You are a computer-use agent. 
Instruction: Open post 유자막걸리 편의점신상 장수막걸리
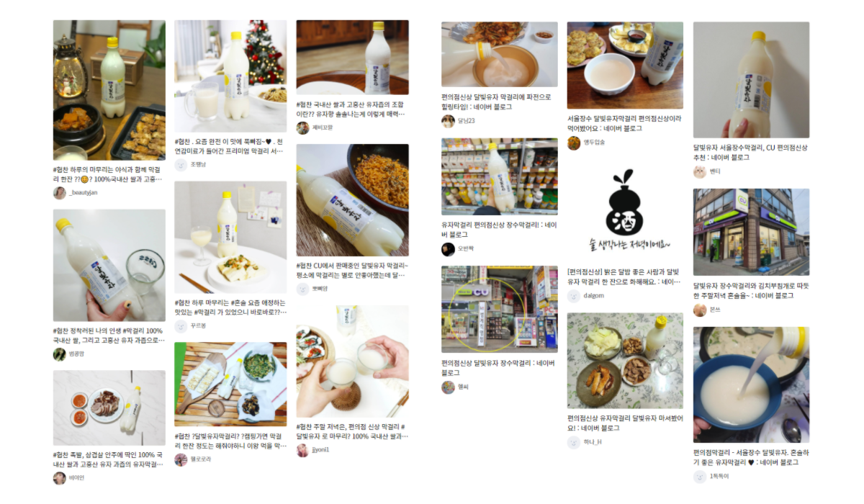(x=499, y=229)
